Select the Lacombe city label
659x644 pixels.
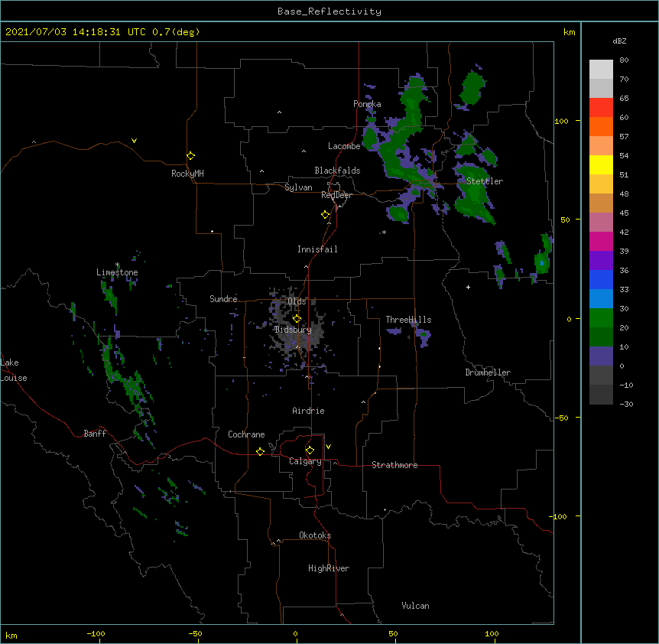coord(344,146)
